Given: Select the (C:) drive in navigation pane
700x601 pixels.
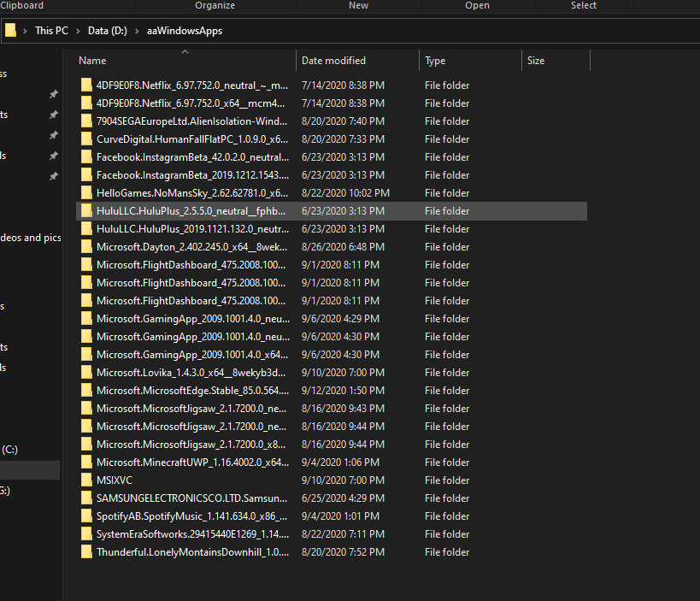Looking at the screenshot, I should 9,449.
